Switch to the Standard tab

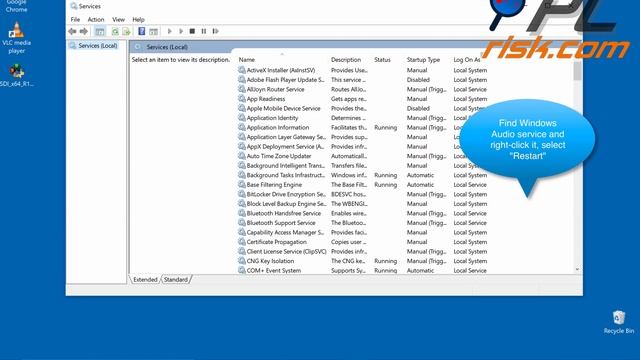coord(176,280)
